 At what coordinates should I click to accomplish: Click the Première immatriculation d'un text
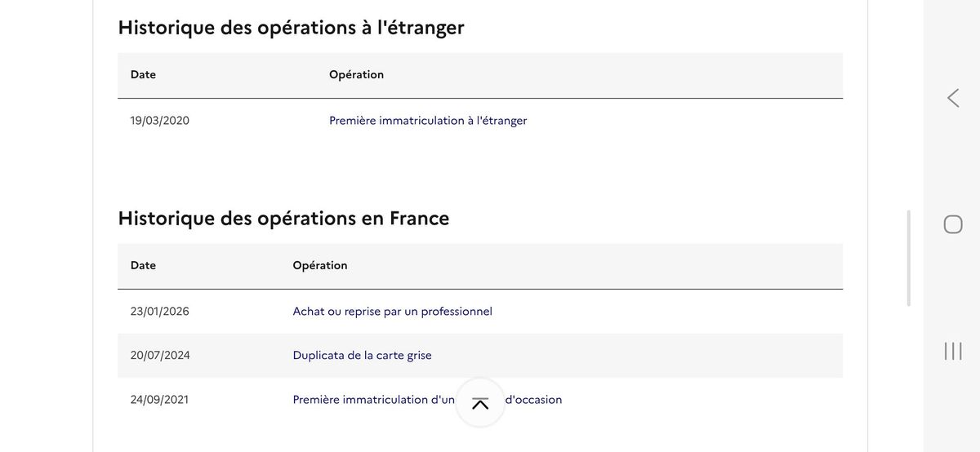click(373, 400)
